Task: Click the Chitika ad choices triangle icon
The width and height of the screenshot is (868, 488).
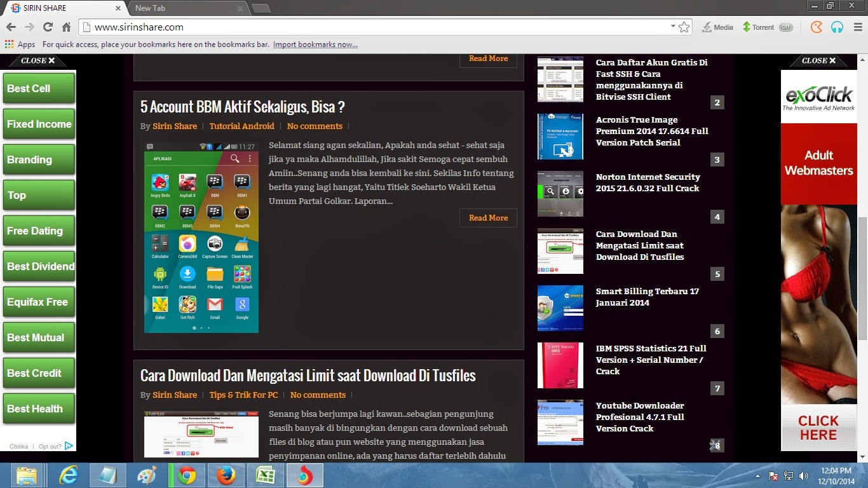Action: [x=69, y=446]
